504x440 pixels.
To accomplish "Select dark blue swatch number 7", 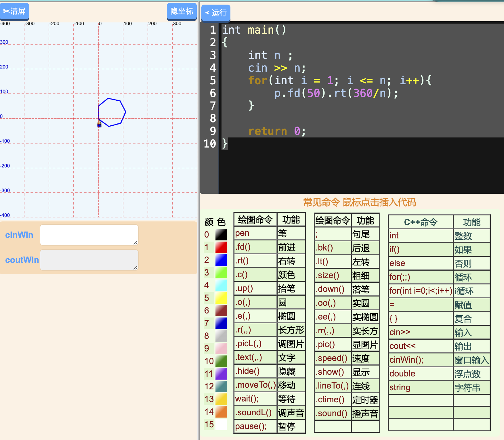I will coord(221,323).
